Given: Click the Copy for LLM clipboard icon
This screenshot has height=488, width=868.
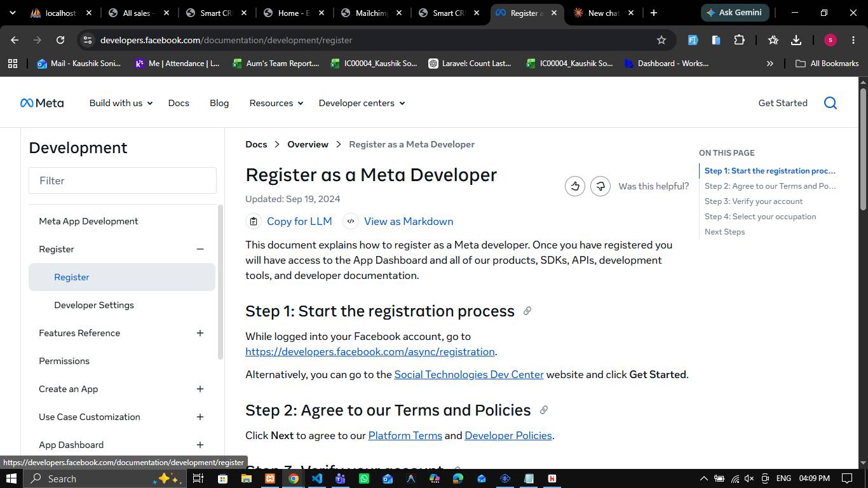Looking at the screenshot, I should 254,221.
